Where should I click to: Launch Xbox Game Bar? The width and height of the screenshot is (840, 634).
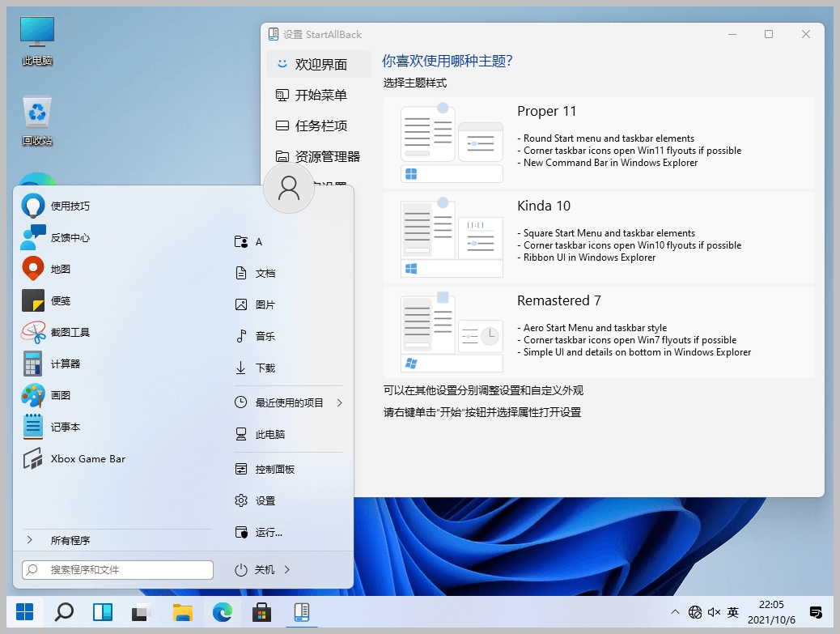[74, 459]
